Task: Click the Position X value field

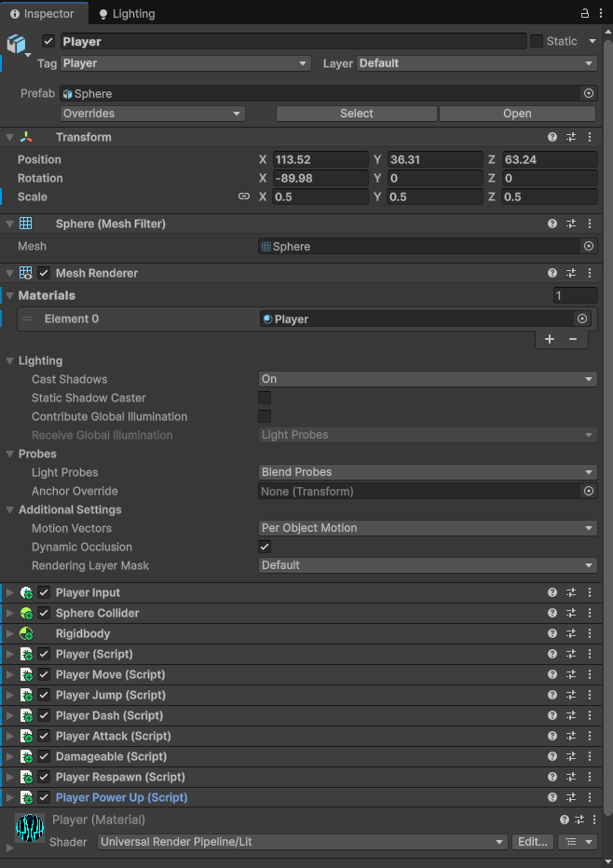Action: pyautogui.click(x=320, y=159)
